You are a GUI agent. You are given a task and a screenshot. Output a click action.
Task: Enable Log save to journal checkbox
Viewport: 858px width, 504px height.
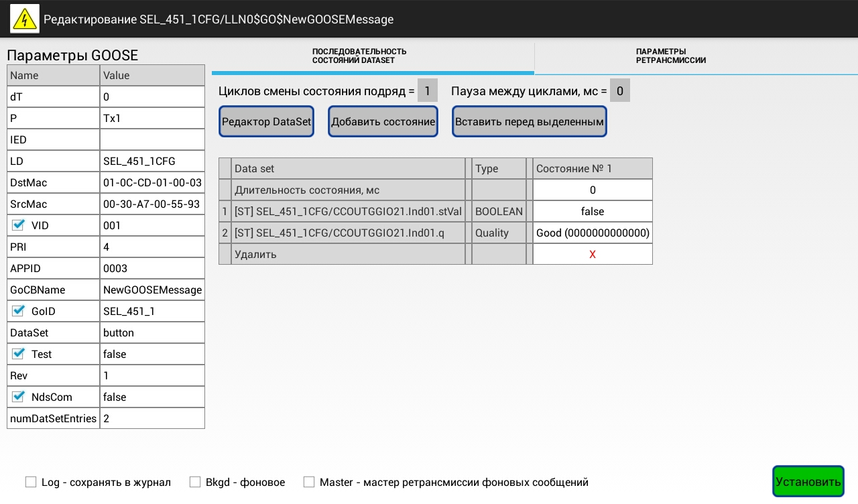31,482
